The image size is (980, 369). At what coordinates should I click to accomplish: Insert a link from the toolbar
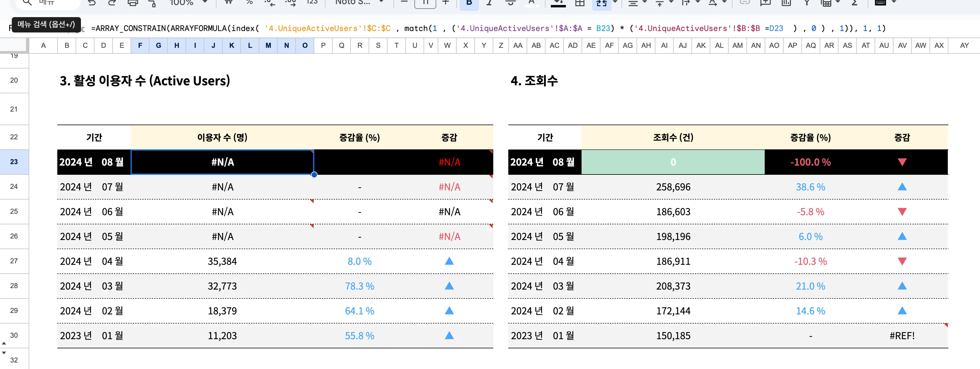745,2
